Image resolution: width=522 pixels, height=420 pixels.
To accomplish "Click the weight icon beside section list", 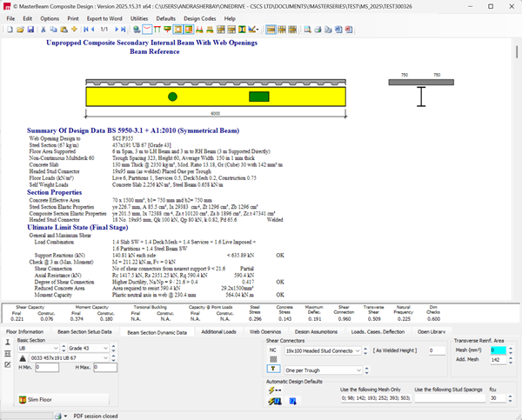I will tap(23, 358).
